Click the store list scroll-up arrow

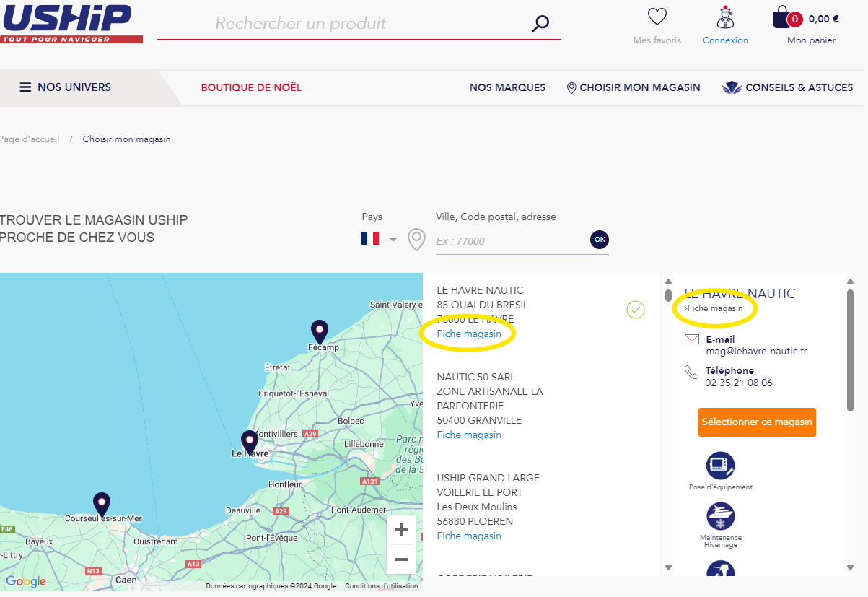pyautogui.click(x=668, y=282)
